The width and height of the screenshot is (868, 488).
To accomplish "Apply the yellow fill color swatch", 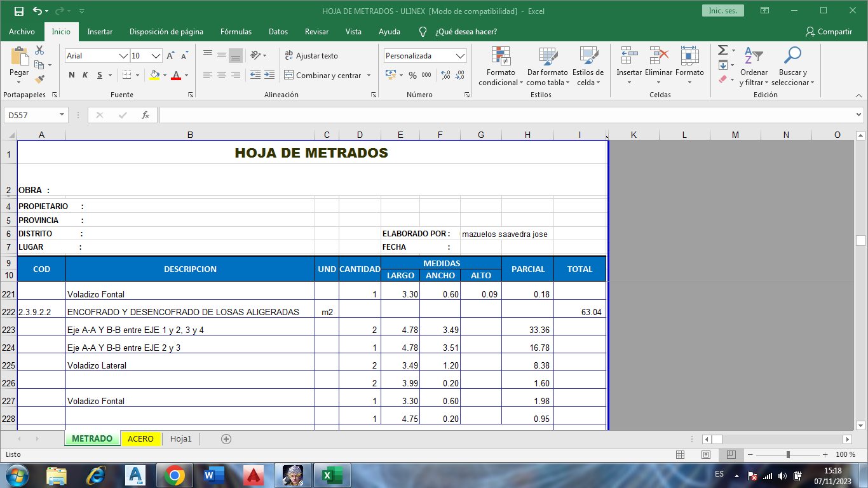I will pos(154,75).
